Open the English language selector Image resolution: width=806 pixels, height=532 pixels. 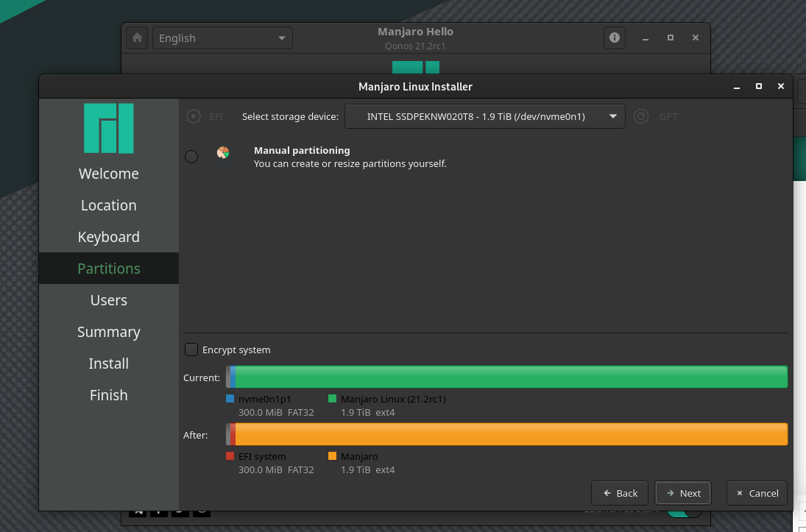tap(222, 38)
